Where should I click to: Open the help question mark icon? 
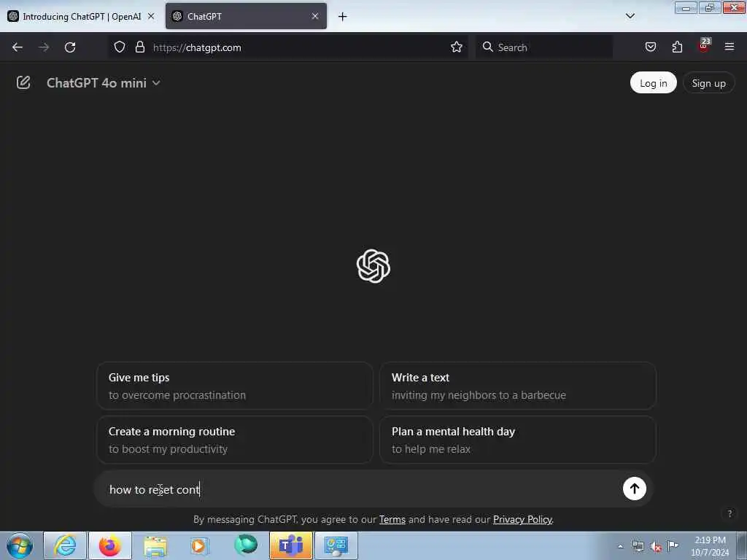click(x=729, y=513)
